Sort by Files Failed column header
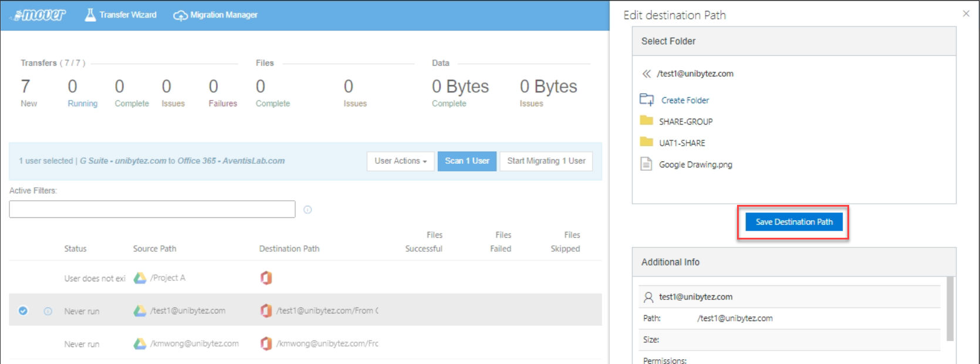The height and width of the screenshot is (364, 980). [501, 242]
